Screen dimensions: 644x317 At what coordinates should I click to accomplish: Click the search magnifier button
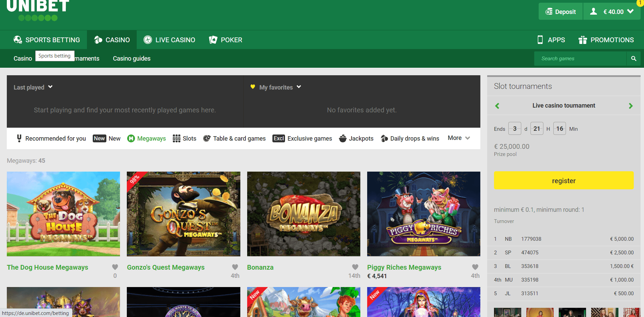[633, 59]
